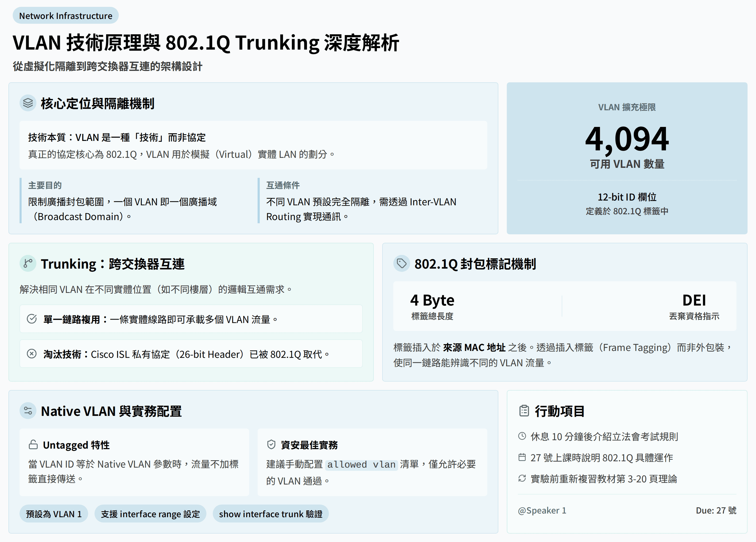Click the sliders icon beside Native VLAN heading
Image resolution: width=756 pixels, height=542 pixels.
pos(28,411)
